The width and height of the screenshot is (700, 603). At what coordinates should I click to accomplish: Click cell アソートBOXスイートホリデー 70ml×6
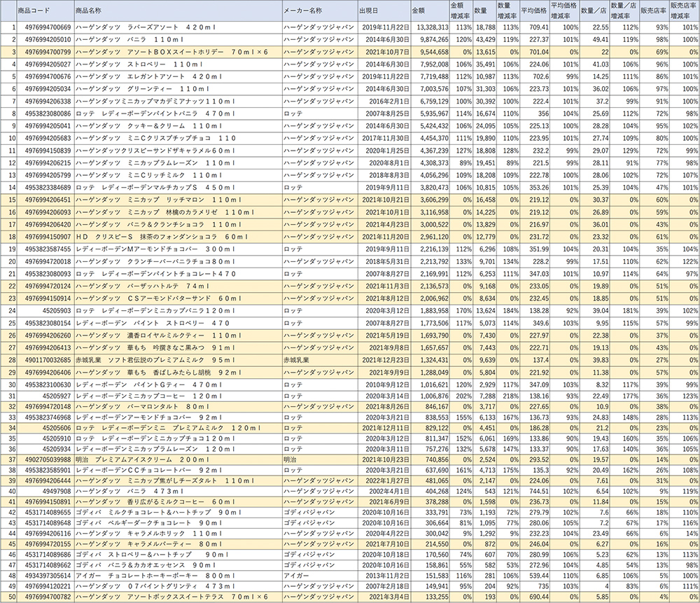point(178,53)
